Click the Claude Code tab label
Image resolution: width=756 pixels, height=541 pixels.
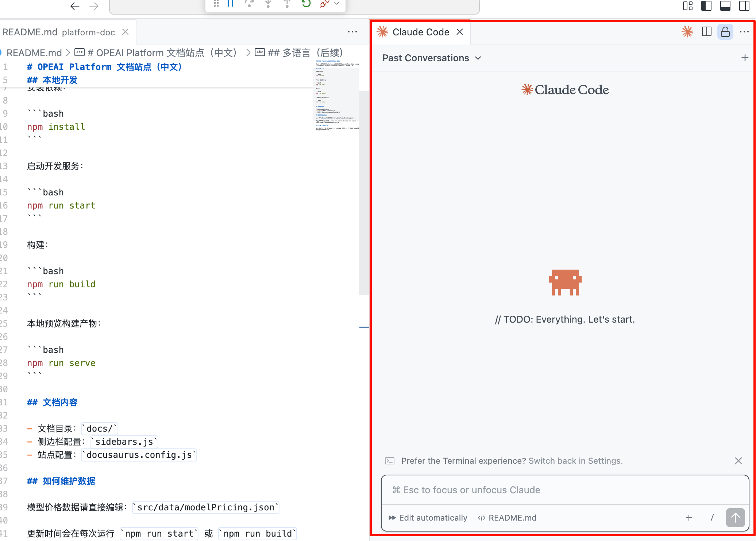(x=421, y=32)
